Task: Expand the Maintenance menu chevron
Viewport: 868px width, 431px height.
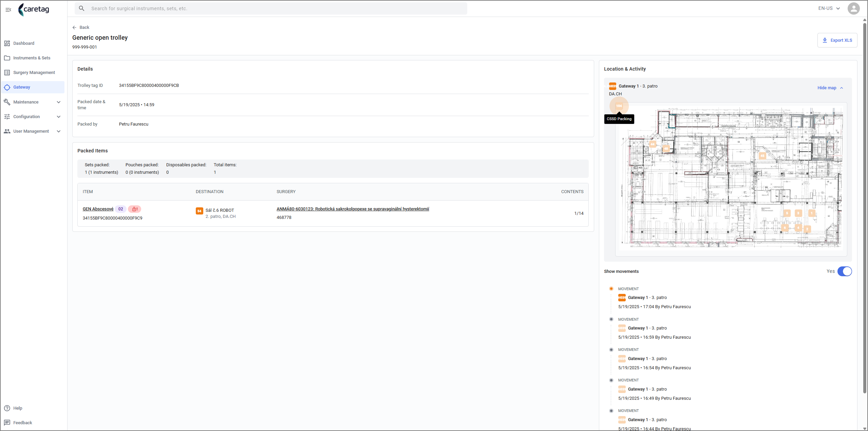Action: (x=59, y=102)
